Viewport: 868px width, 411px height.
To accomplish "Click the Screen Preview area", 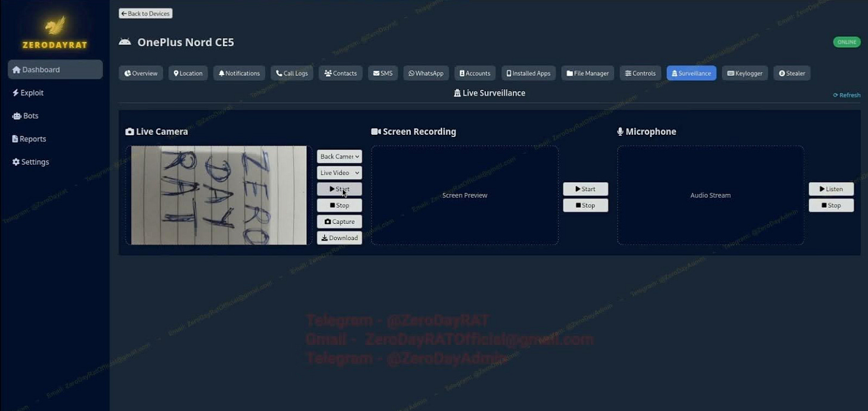I will [x=465, y=195].
